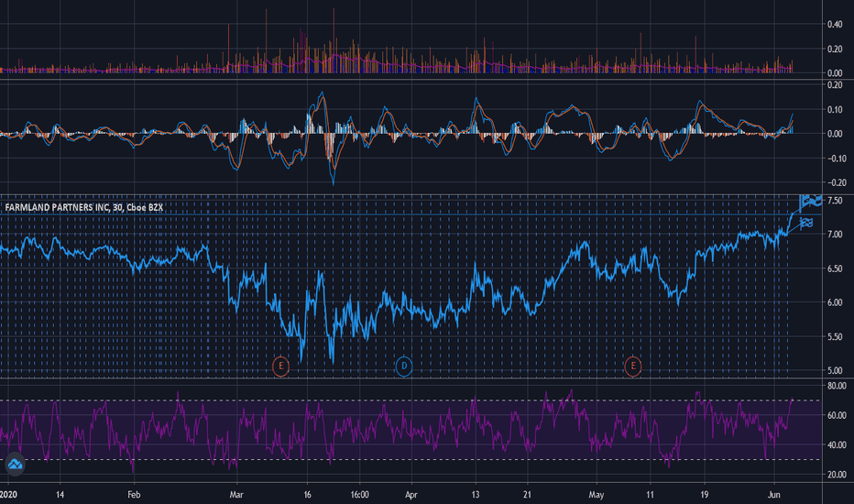This screenshot has width=854, height=504.
Task: Click the Apr label on the time axis
Action: (411, 495)
